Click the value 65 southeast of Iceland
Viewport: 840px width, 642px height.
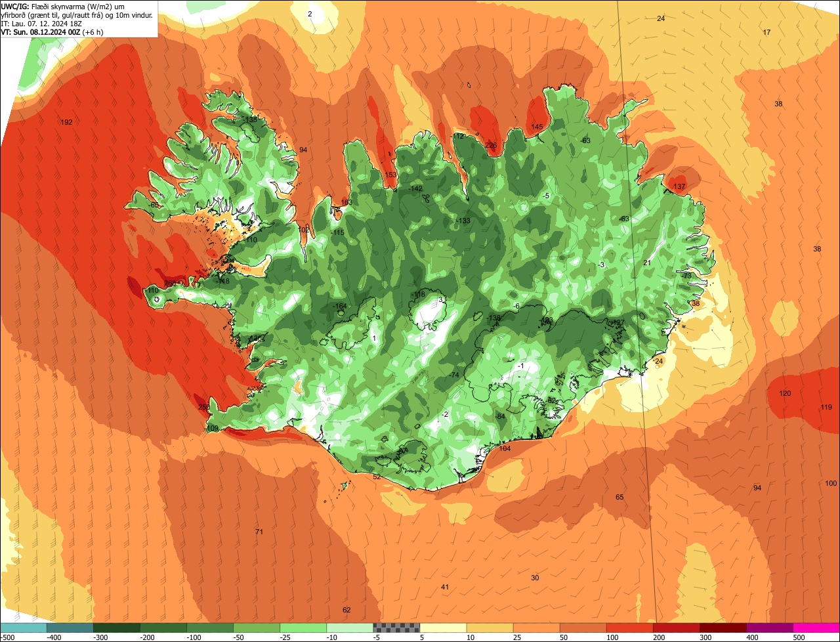pyautogui.click(x=619, y=497)
